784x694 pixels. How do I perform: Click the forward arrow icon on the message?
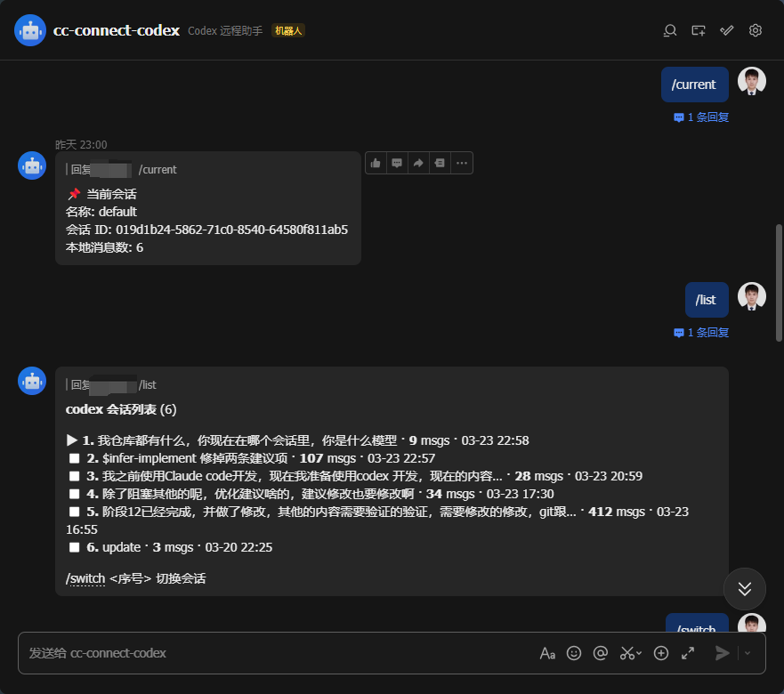[x=418, y=162]
